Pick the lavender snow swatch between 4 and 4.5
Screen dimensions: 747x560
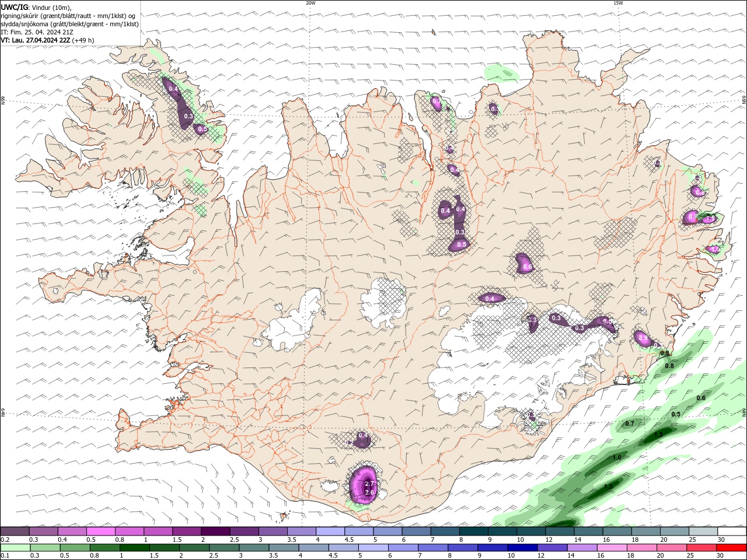tap(330, 531)
